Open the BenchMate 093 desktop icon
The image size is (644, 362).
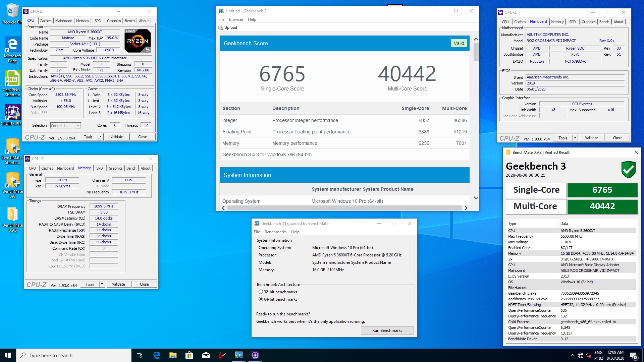coord(12,185)
